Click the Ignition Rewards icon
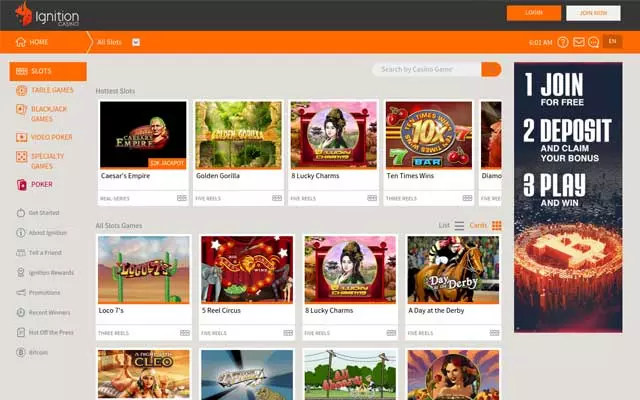 21,273
